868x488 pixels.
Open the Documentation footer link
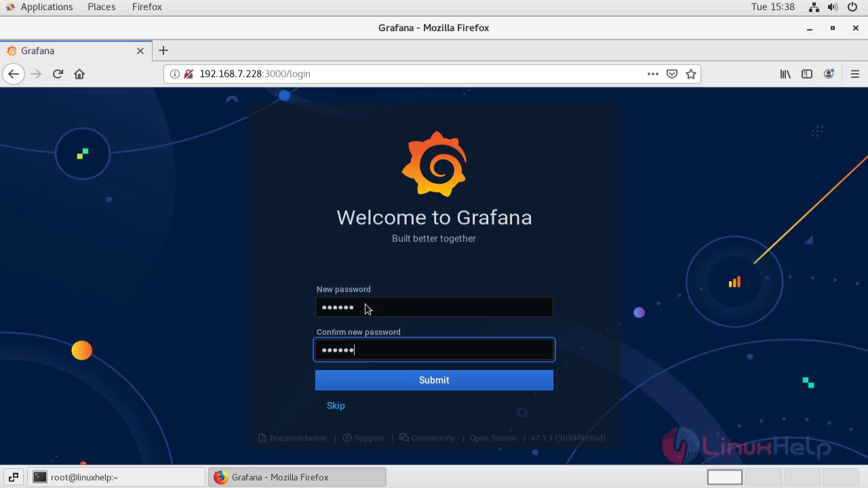[x=293, y=438]
